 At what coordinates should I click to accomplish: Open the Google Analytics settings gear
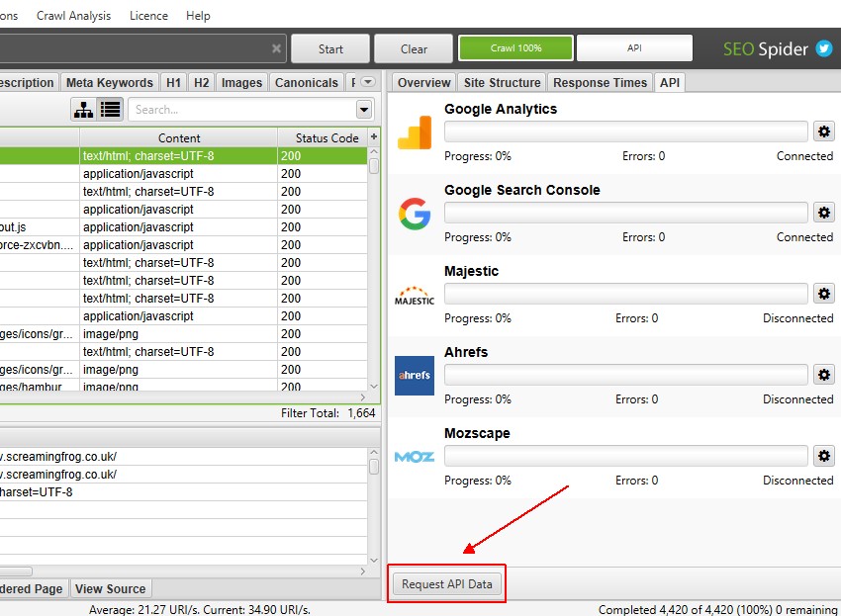824,131
